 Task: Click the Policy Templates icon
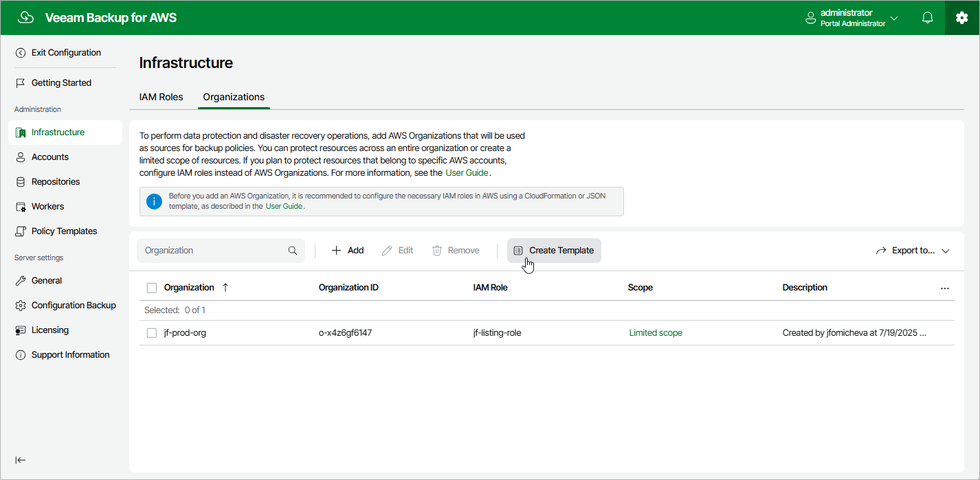21,231
